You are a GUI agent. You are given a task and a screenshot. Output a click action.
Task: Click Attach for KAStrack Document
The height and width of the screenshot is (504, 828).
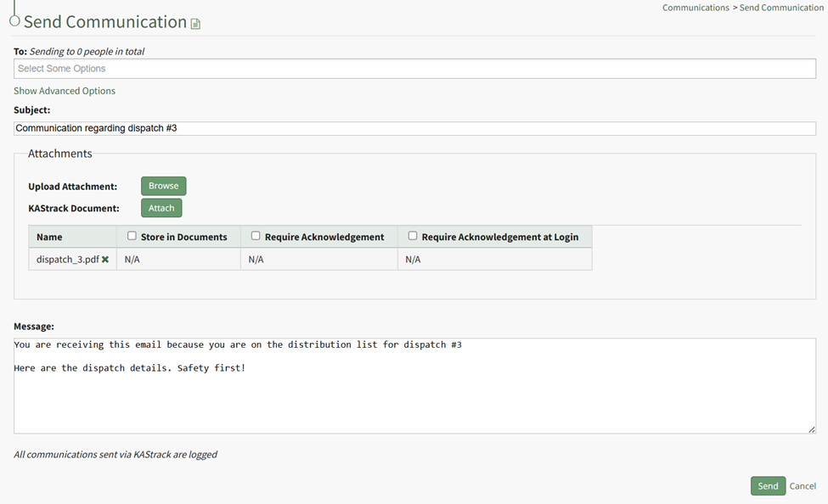point(161,208)
